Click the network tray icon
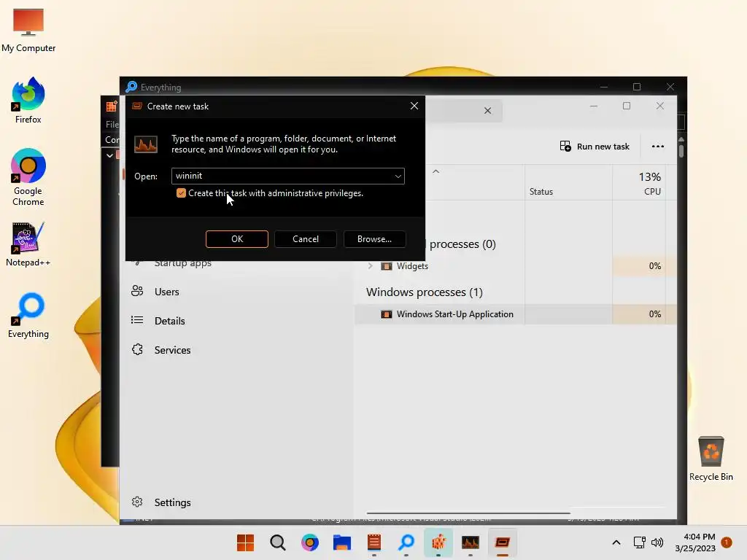This screenshot has width=747, height=560. tap(639, 542)
